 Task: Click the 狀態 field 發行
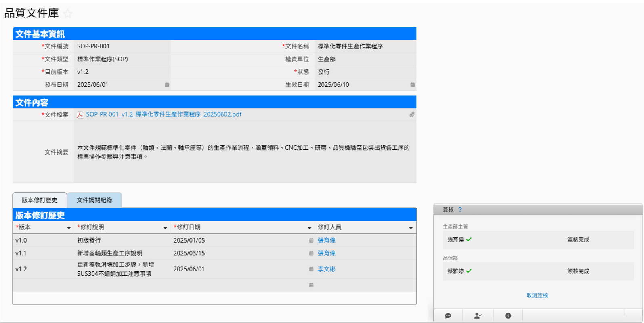tap(365, 72)
